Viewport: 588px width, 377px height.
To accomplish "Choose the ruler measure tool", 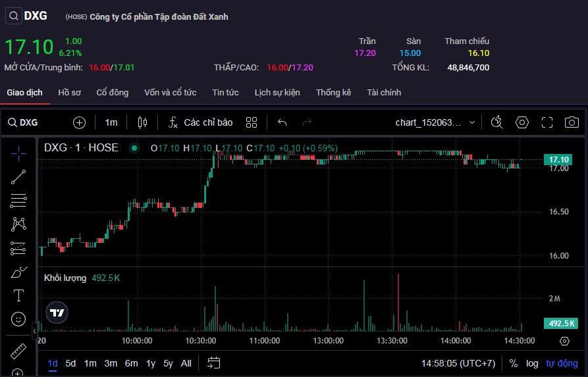I will tap(18, 351).
